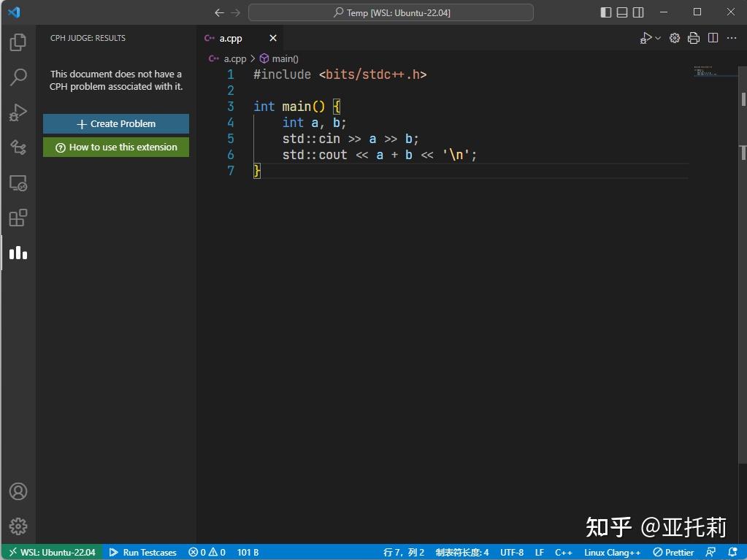Open the main() breadcrumb dropdown
747x560 pixels.
click(x=284, y=58)
